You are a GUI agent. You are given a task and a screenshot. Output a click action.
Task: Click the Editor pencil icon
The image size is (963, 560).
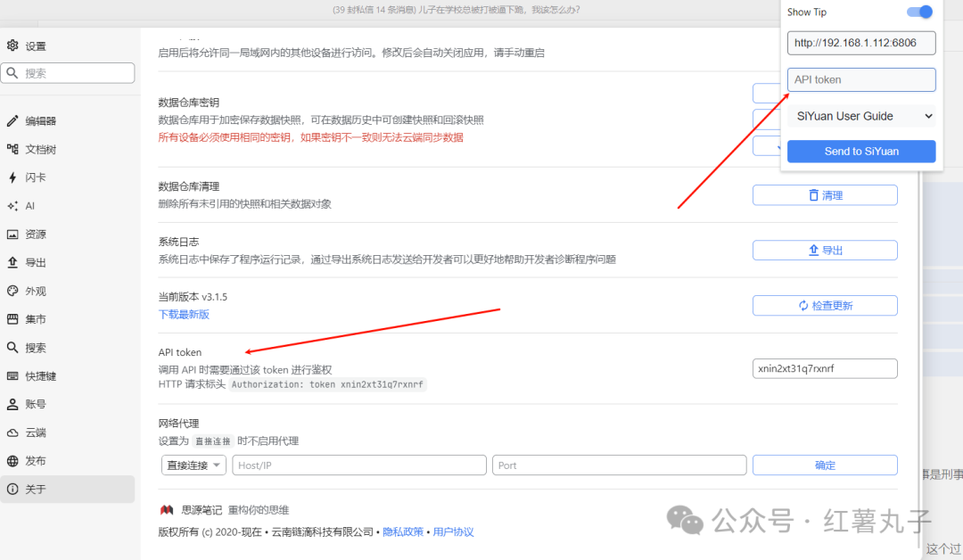pyautogui.click(x=12, y=121)
